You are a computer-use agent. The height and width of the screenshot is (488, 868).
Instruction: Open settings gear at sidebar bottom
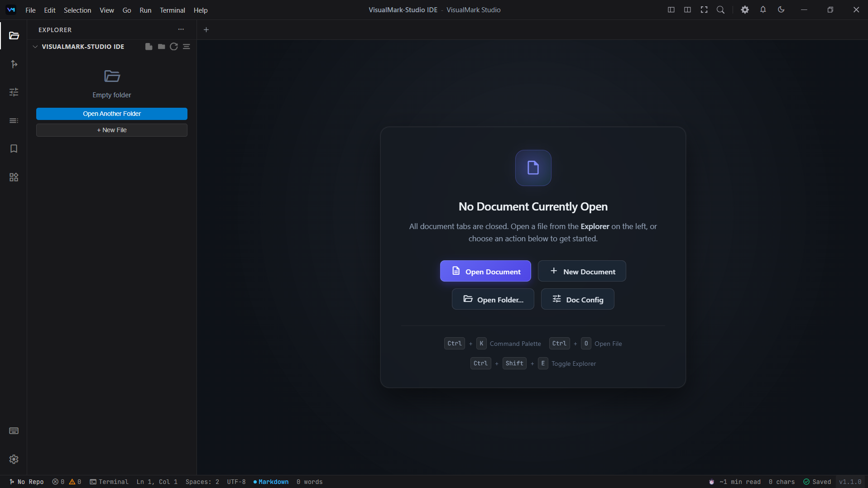click(14, 459)
